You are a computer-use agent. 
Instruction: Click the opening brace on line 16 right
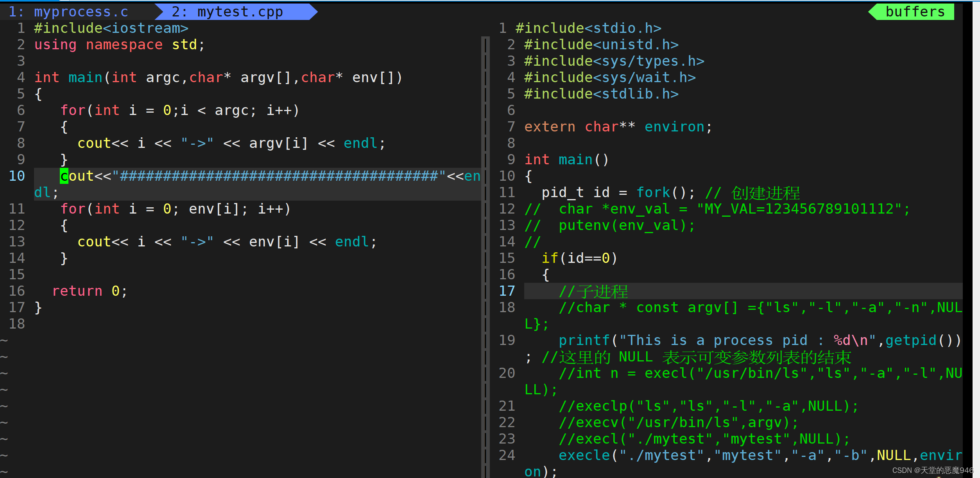click(x=545, y=275)
